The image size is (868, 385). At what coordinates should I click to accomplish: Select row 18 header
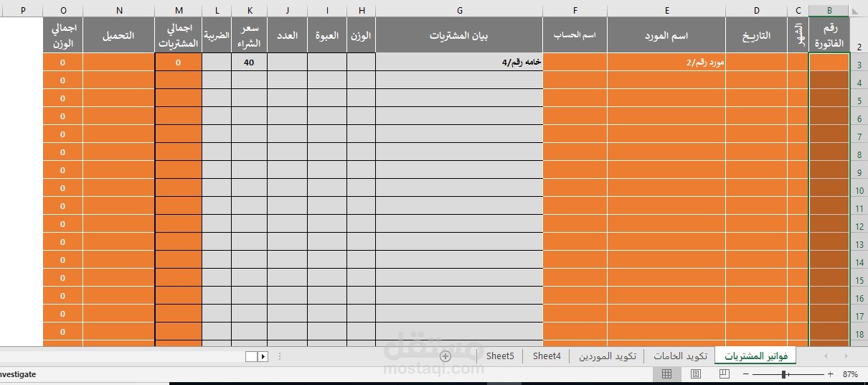coord(859,332)
